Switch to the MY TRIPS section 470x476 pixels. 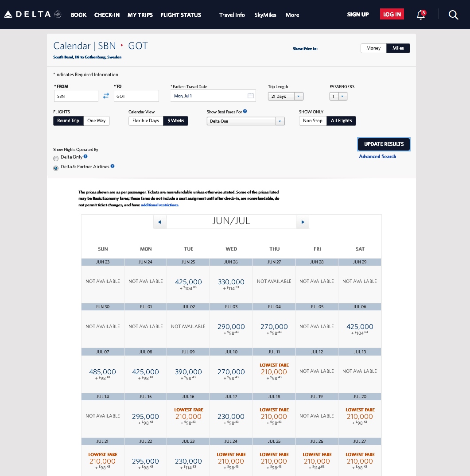[140, 15]
